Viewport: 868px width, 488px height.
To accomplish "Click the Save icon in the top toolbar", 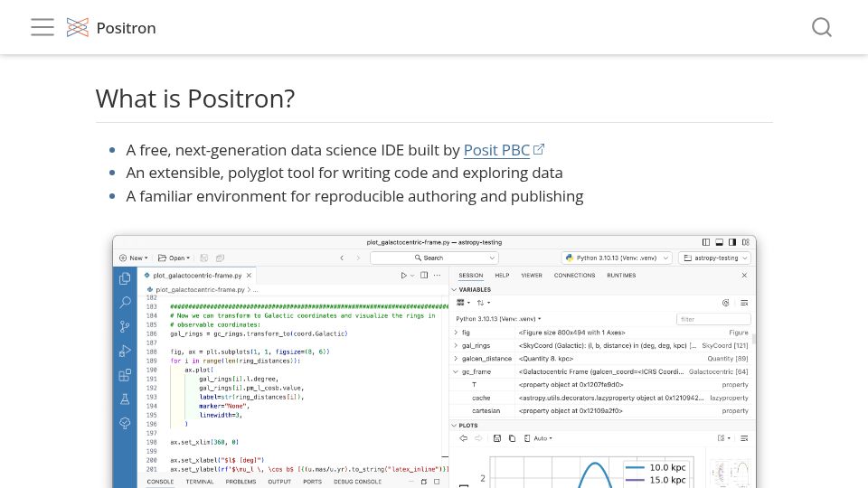I will (204, 258).
